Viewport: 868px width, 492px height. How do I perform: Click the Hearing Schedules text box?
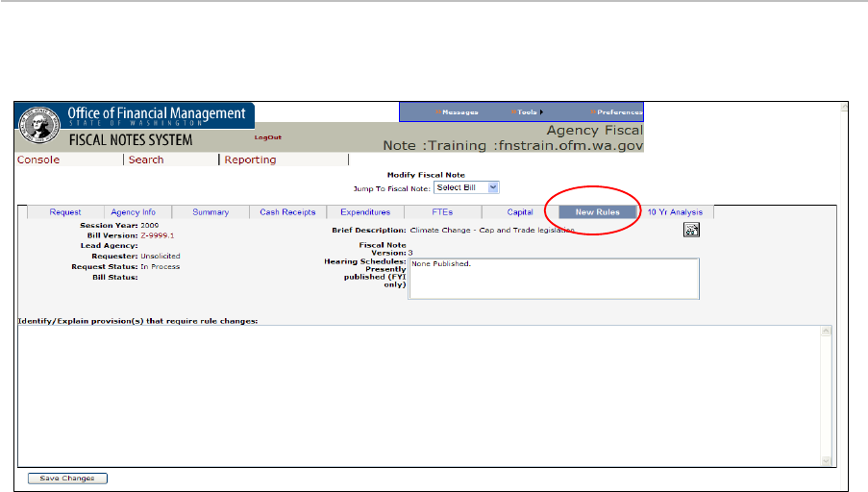[x=554, y=279]
